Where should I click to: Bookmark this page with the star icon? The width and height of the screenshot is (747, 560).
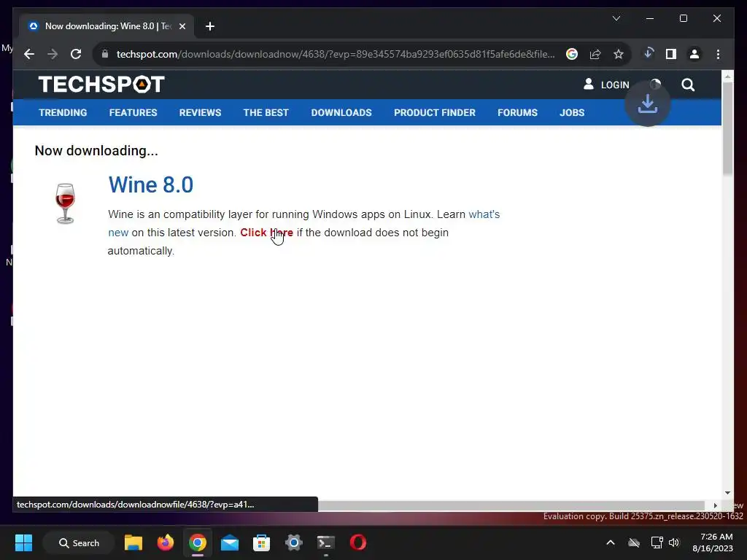(x=619, y=54)
